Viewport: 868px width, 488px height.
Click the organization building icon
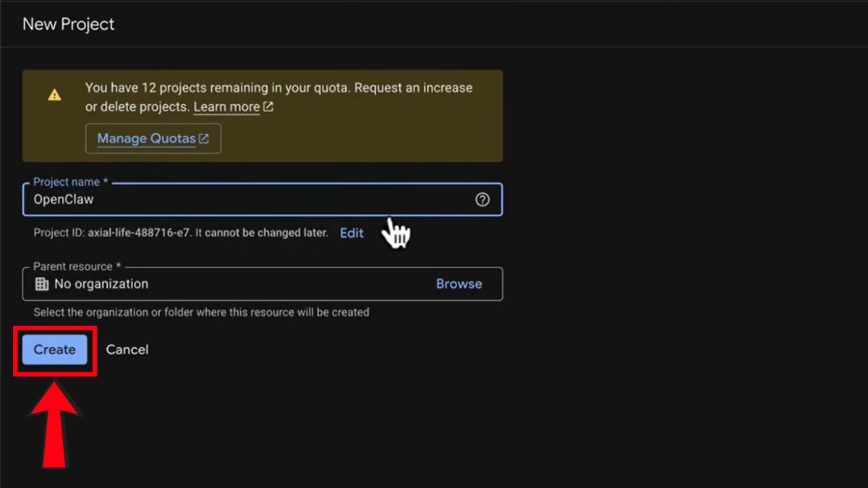[x=42, y=284]
